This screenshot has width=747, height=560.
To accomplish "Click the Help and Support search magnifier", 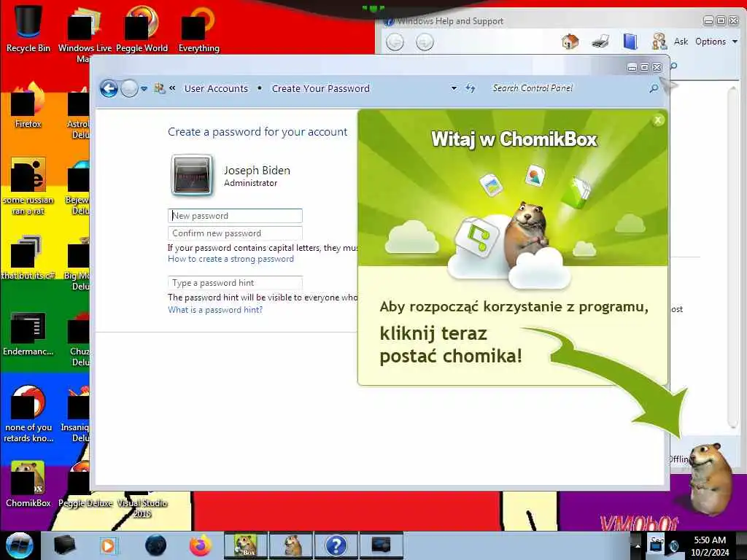I will [674, 66].
